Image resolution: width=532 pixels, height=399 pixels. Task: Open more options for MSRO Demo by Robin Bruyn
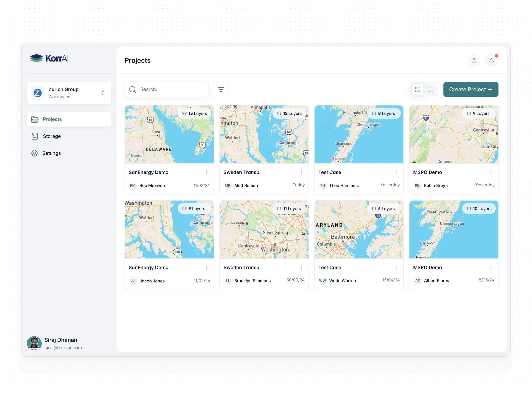pos(491,172)
